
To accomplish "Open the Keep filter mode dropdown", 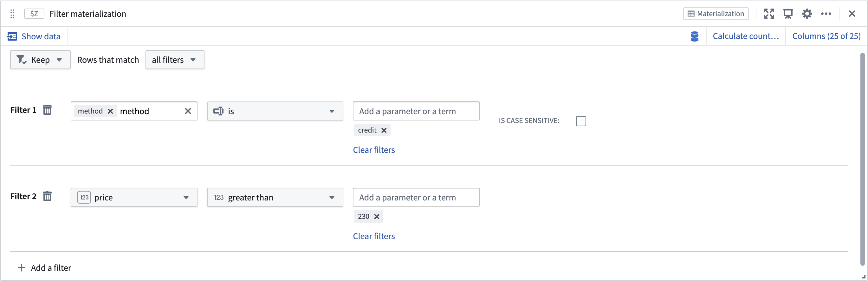I will (41, 60).
